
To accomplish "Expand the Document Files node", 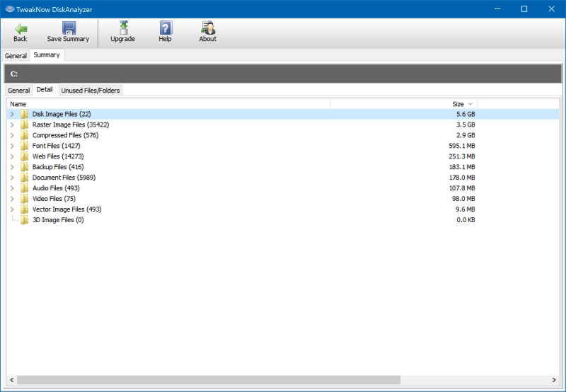I will tap(12, 178).
